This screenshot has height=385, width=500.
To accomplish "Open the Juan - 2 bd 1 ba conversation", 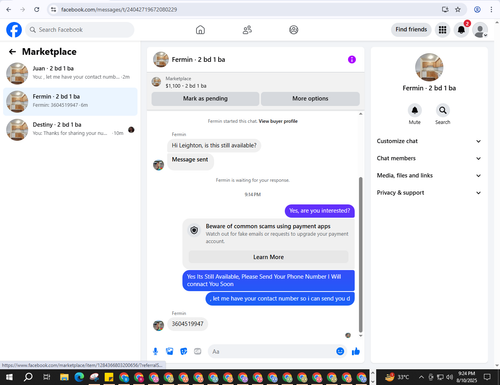I will point(70,73).
